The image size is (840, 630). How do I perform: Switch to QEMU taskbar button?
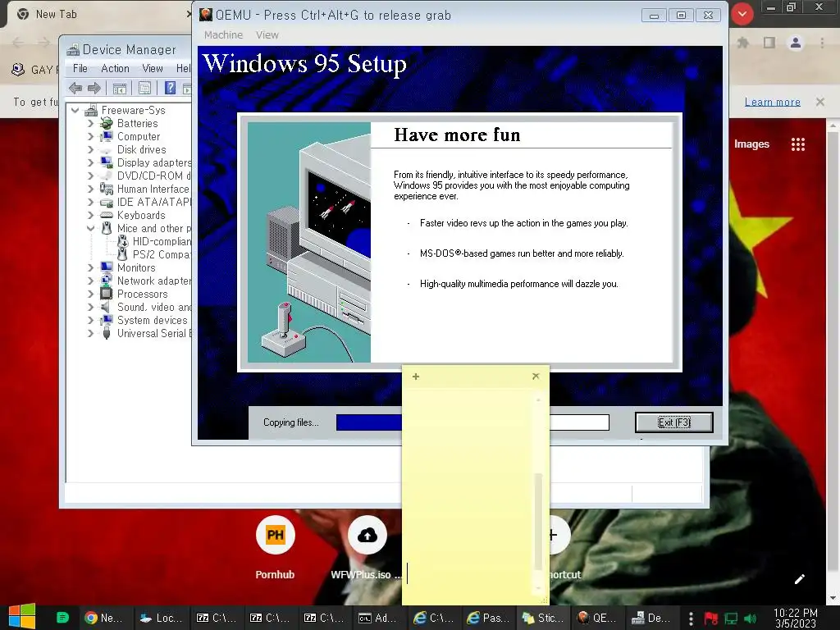[x=597, y=618]
